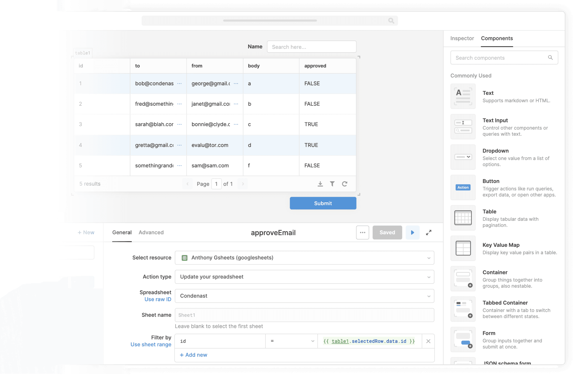588x376 pixels.
Task: Select the Button component
Action: [463, 187]
